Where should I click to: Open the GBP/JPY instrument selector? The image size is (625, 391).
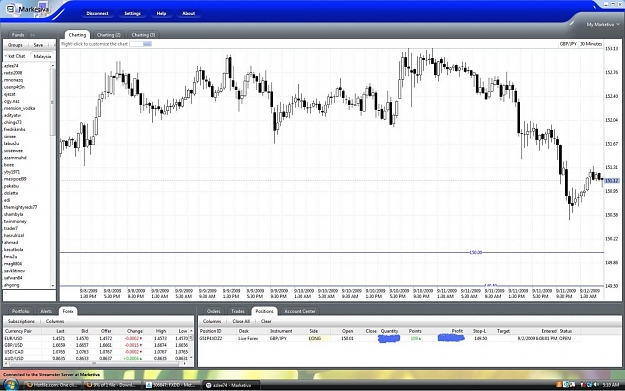click(568, 44)
